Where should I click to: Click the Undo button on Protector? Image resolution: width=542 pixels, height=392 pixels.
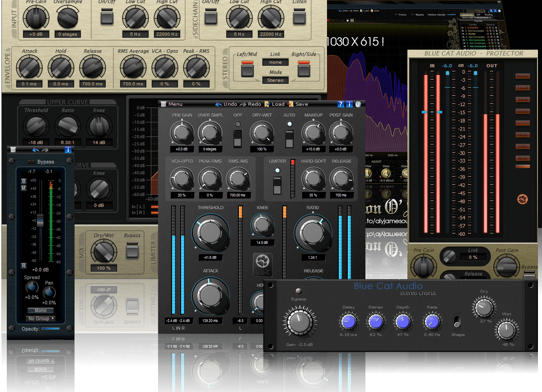[x=523, y=111]
